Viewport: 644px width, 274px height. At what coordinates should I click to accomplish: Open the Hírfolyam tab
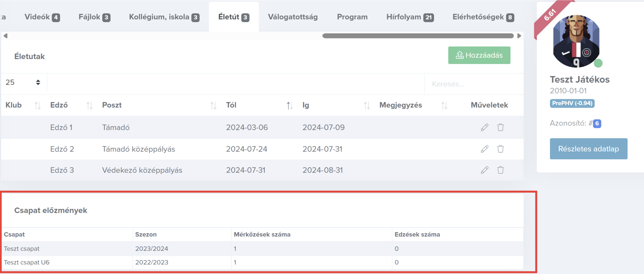point(410,17)
